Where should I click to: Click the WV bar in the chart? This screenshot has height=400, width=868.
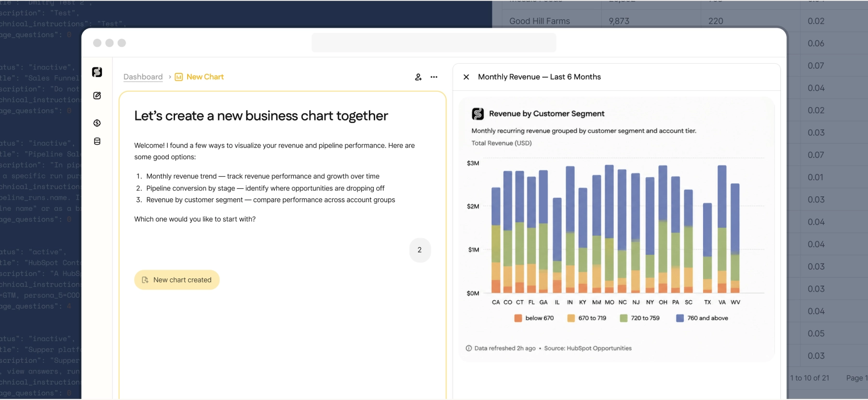click(735, 238)
